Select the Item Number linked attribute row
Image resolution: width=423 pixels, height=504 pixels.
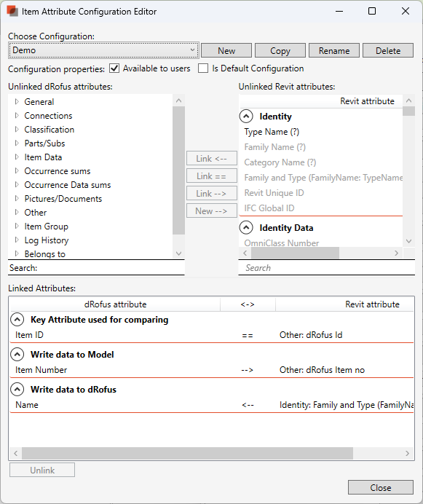coord(211,370)
